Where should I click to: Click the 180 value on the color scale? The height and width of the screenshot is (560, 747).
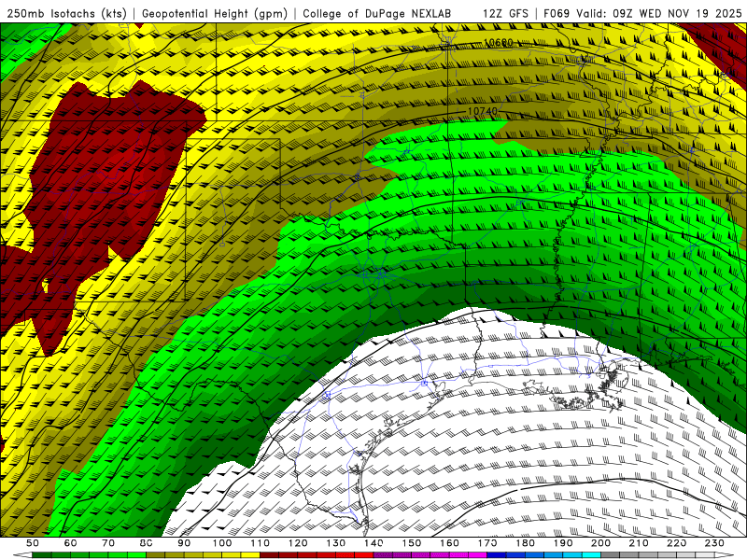click(525, 543)
